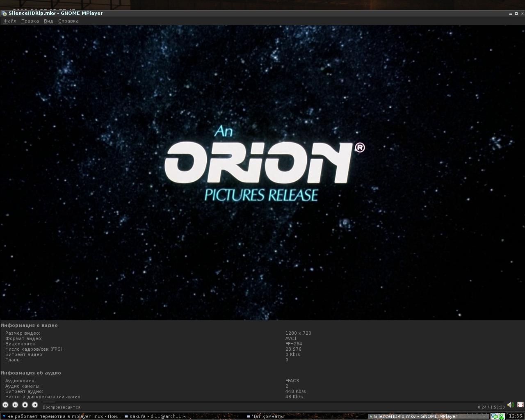Click the volume speaker icon

tap(511, 405)
